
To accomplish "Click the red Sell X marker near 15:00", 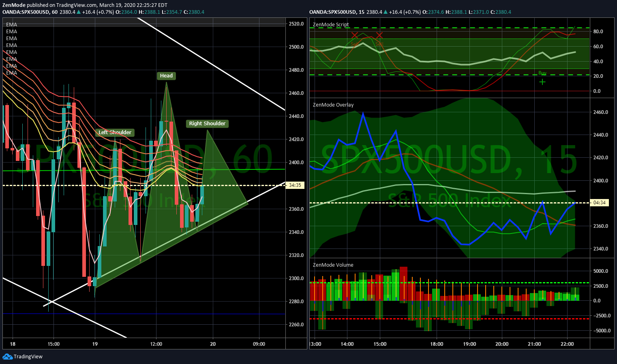I will click(x=379, y=35).
